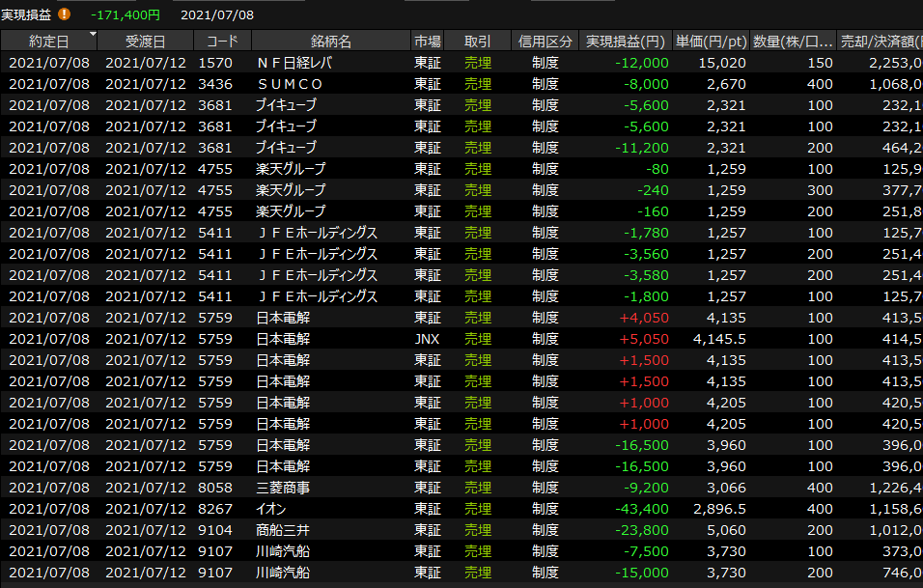Screen dimensions: 923x588
Task: Click the 取引 column header
Action: pos(477,42)
